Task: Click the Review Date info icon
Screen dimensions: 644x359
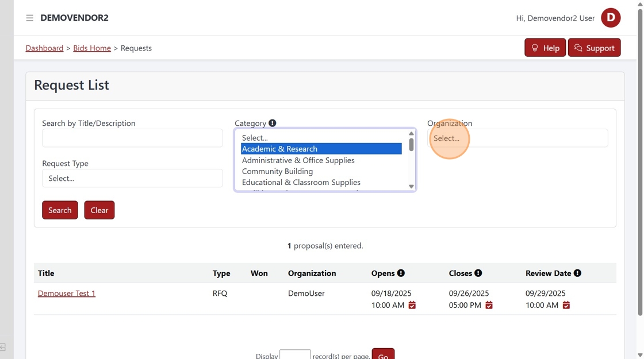Action: click(x=577, y=273)
